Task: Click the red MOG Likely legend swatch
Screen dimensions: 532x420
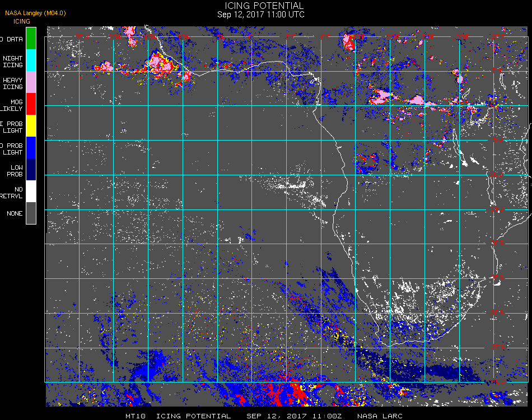Action: [31, 104]
